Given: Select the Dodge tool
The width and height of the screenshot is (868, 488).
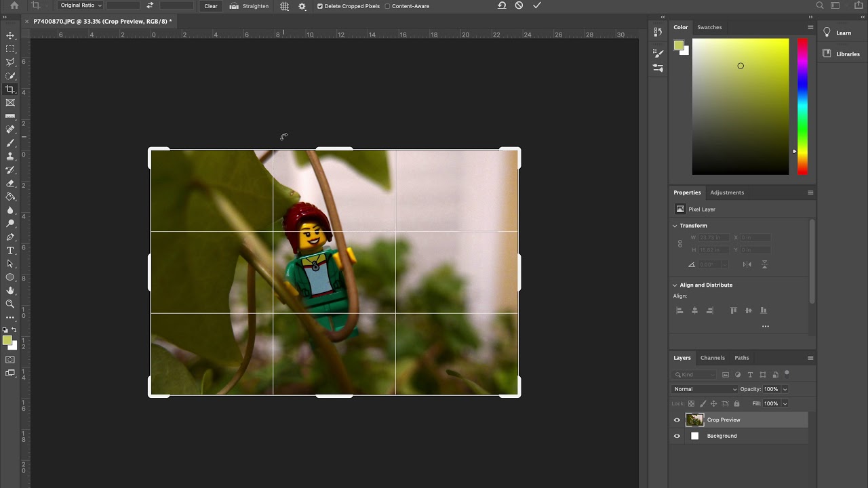Looking at the screenshot, I should [x=10, y=224].
